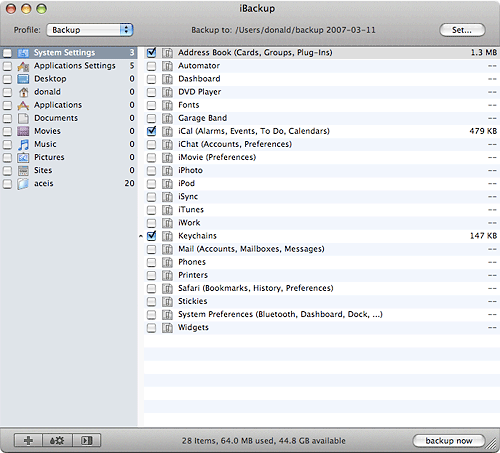500x453 pixels.
Task: Click the donald home folder icon
Action: tap(23, 92)
